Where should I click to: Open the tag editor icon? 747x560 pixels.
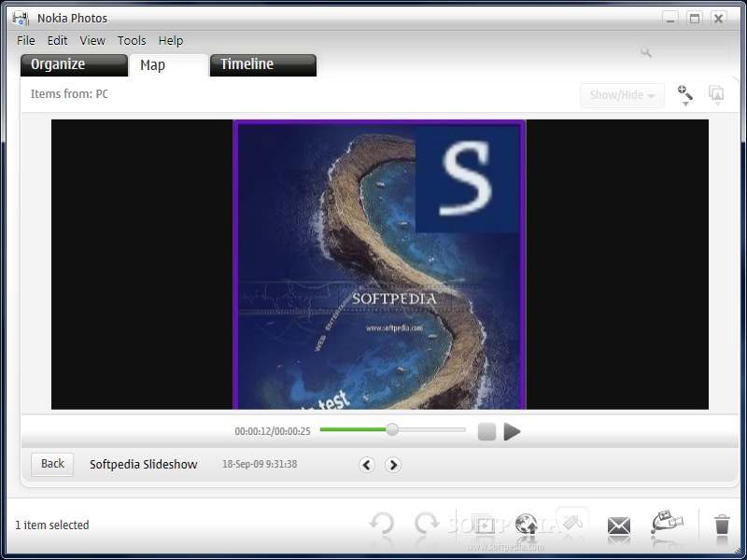(572, 522)
